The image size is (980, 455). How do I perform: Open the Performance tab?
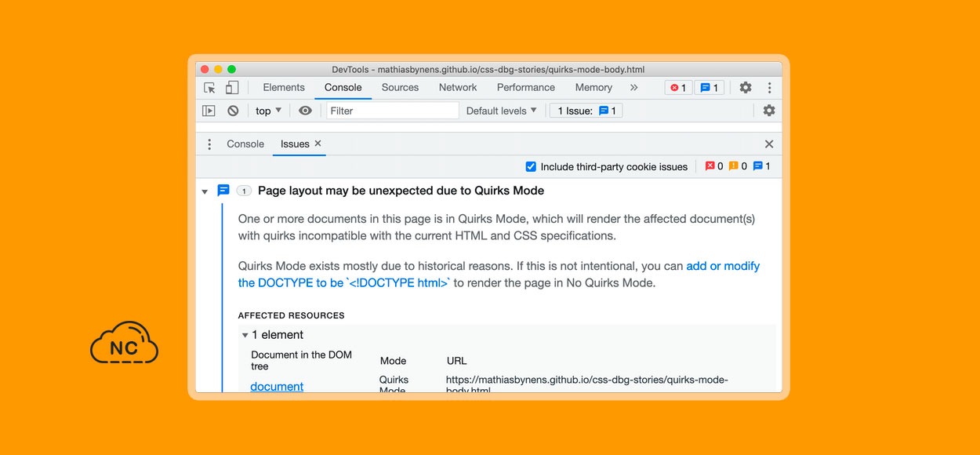click(x=526, y=88)
